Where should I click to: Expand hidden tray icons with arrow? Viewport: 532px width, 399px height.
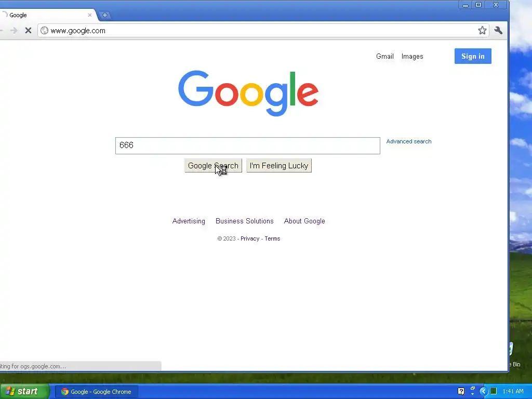tap(484, 392)
